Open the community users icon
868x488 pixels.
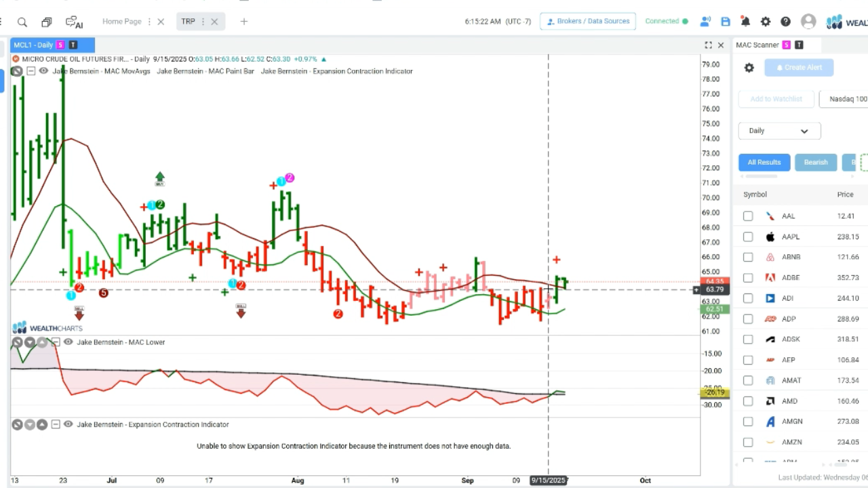click(705, 22)
